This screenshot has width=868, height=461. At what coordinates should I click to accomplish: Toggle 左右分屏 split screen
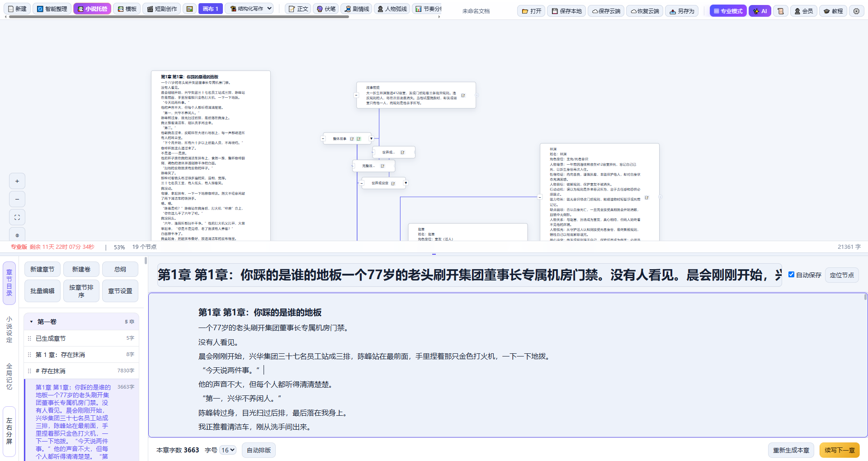coord(9,431)
